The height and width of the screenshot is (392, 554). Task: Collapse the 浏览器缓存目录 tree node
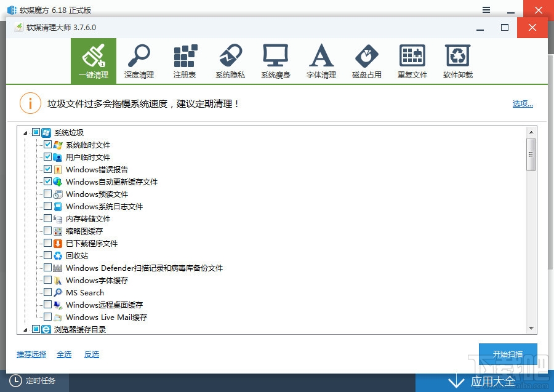25,330
